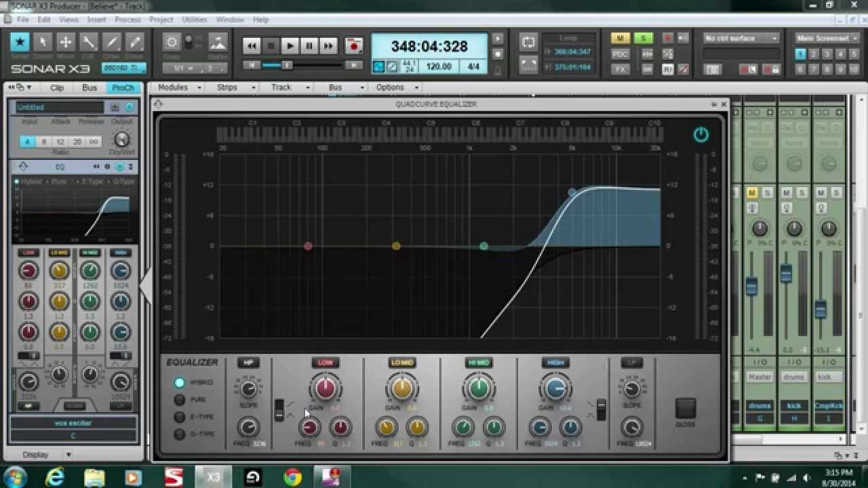
Task: Set loop points to selection icon
Action: [x=528, y=65]
